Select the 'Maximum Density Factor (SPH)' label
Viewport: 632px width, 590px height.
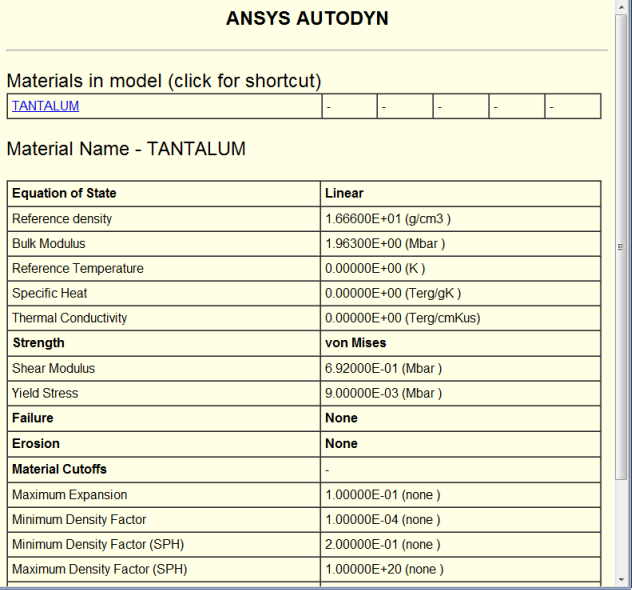[100, 569]
